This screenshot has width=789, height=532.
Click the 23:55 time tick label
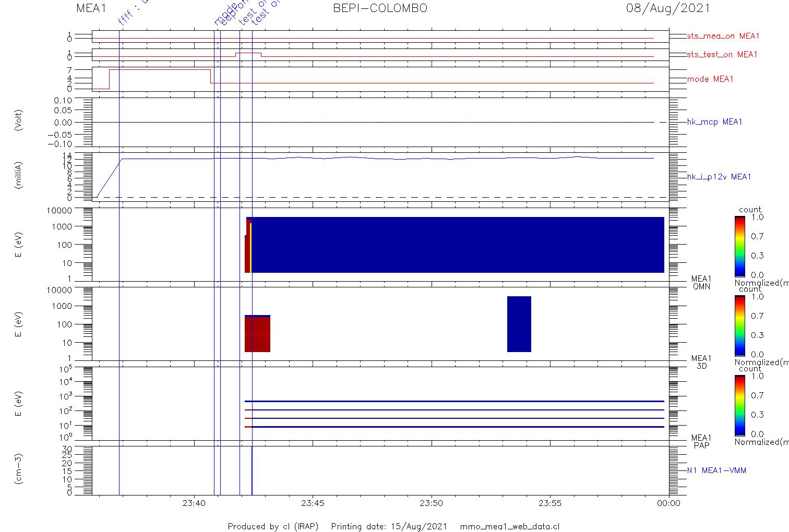tap(550, 503)
